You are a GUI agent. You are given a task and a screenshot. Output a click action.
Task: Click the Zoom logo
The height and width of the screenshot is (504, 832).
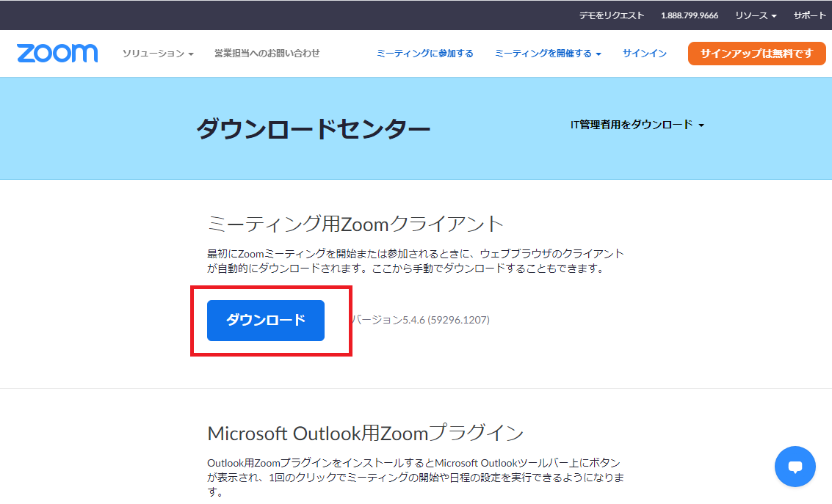pos(57,53)
